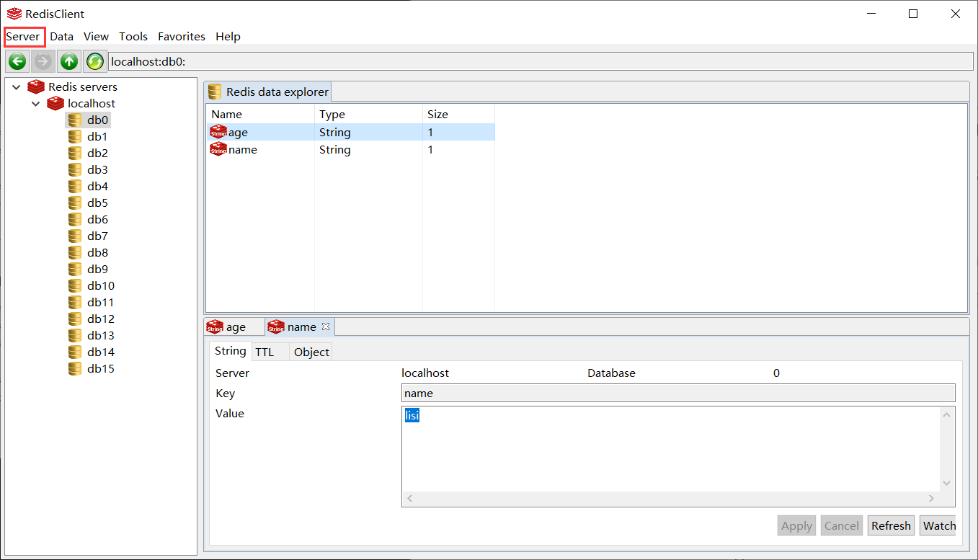Click the localhost server icon
Image resolution: width=978 pixels, height=560 pixels.
point(55,103)
